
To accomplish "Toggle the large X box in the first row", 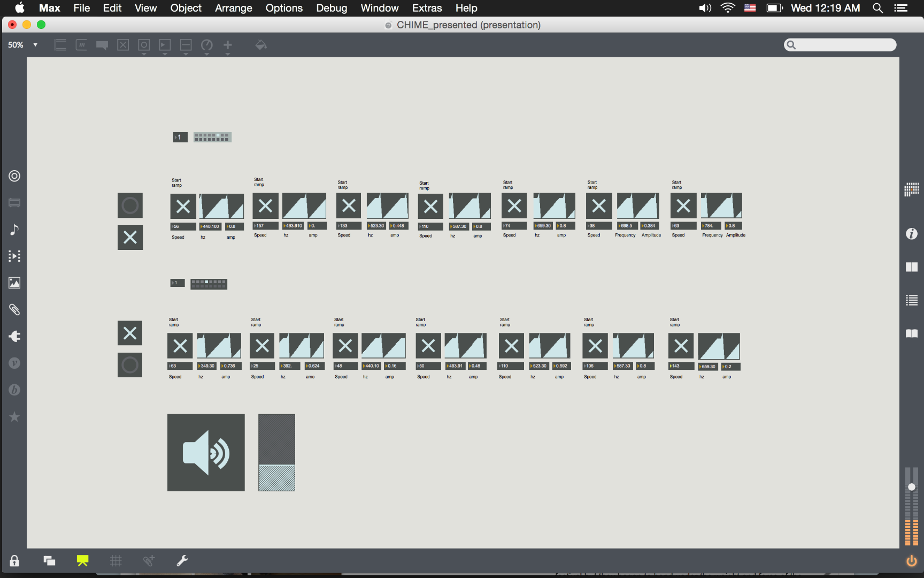I will 130,237.
